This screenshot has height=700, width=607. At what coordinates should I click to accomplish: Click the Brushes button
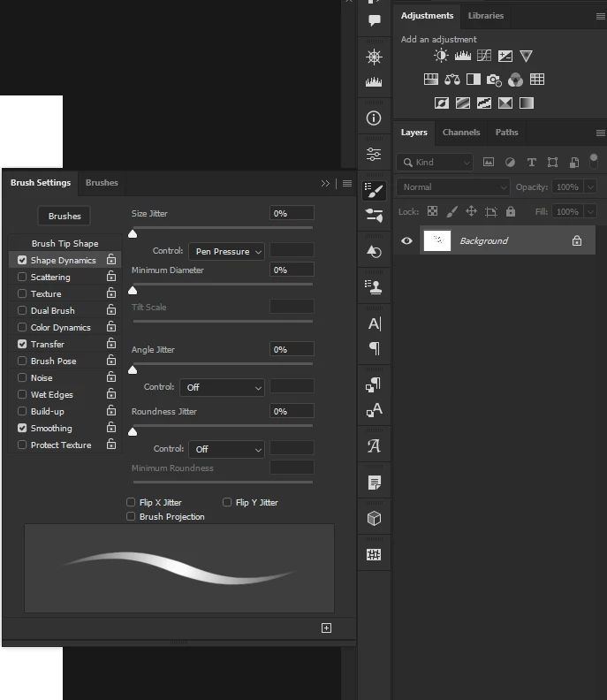[64, 216]
